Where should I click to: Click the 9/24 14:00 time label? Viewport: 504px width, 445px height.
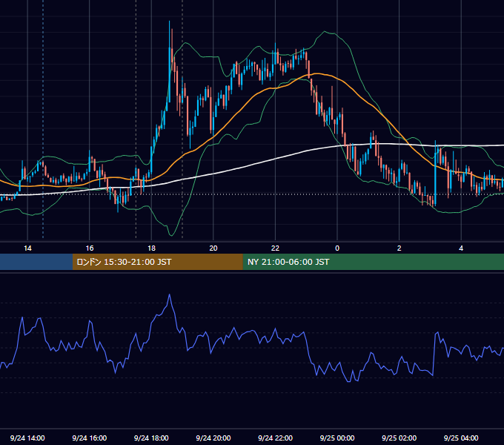[x=27, y=438]
